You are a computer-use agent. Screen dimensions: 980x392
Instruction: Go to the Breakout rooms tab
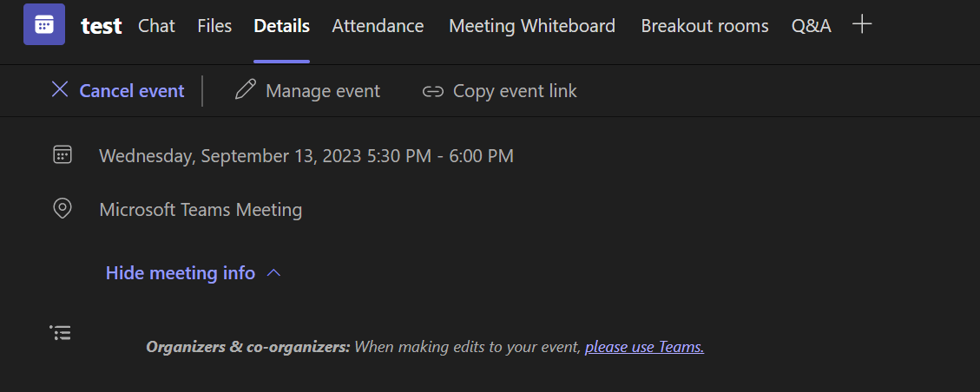[x=704, y=26]
